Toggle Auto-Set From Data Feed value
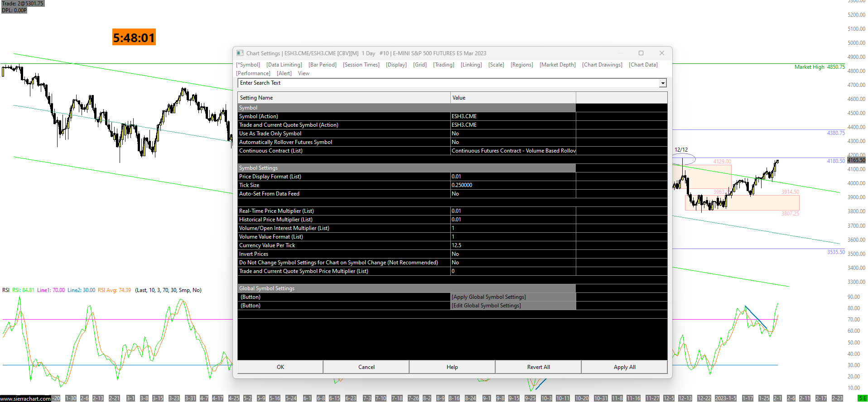The image size is (868, 402). [x=513, y=194]
